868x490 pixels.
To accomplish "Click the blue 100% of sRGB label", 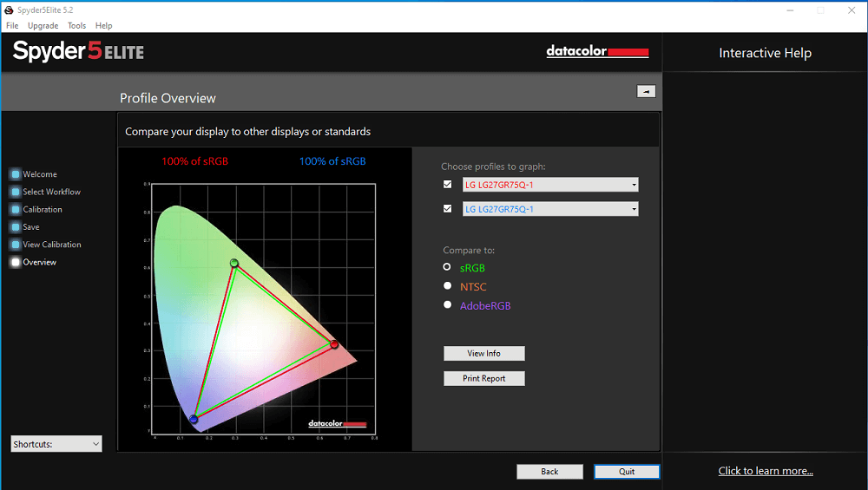I will click(332, 161).
